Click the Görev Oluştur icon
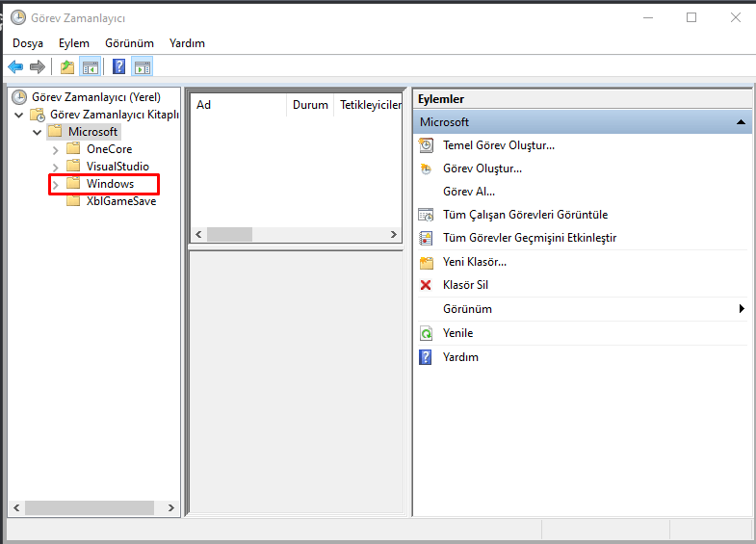The image size is (756, 544). 426,168
